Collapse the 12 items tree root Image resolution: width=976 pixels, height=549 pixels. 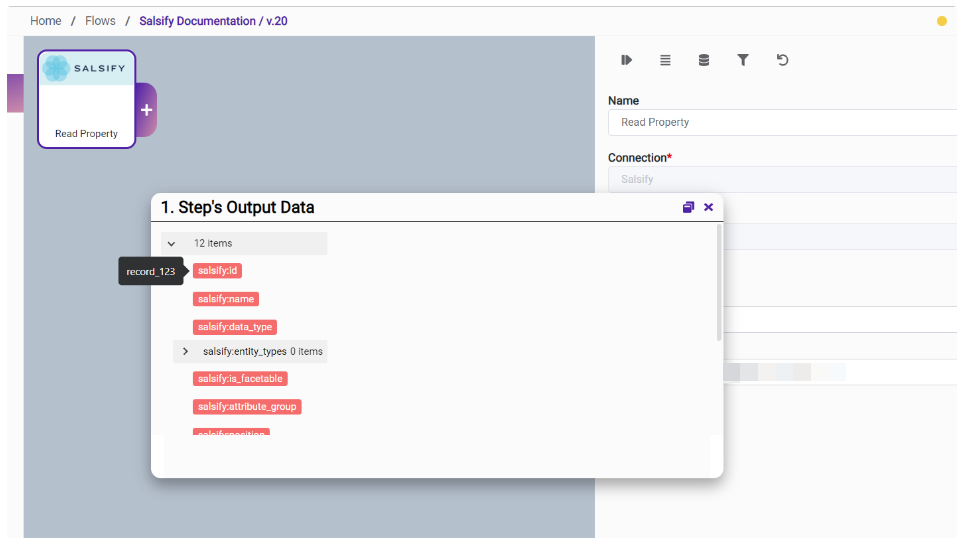click(x=171, y=243)
